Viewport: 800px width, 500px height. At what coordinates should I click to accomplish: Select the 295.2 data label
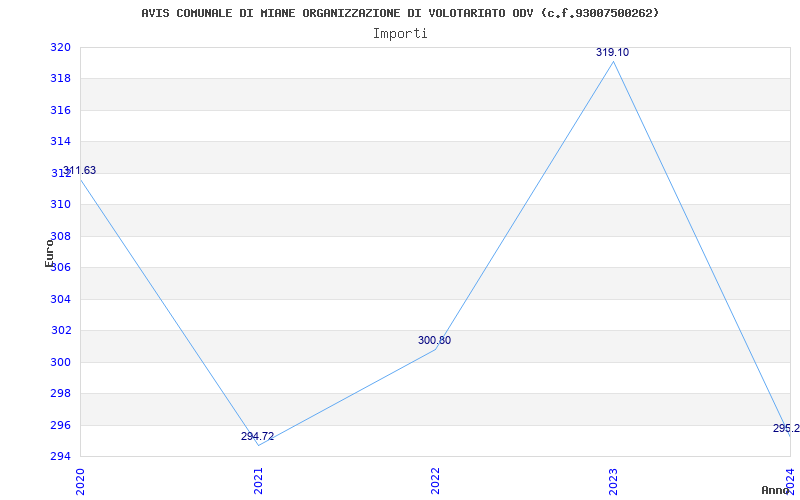pyautogui.click(x=786, y=428)
